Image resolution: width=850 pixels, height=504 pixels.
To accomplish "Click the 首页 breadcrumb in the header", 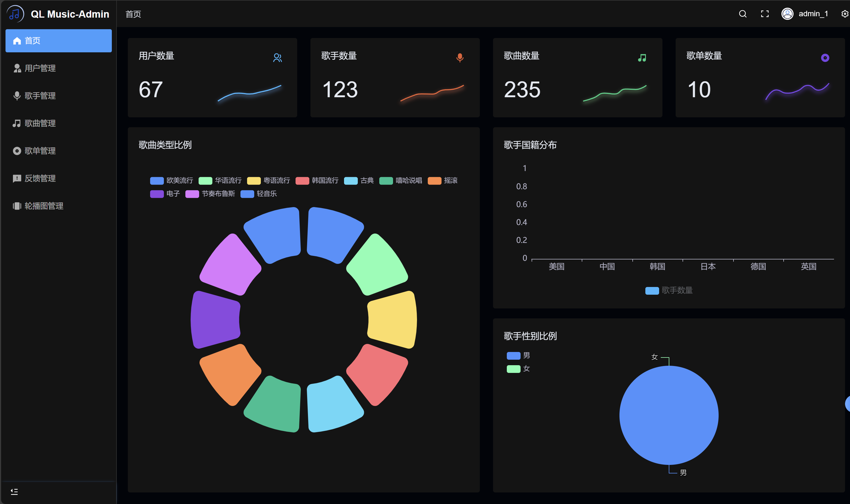I will [x=133, y=14].
